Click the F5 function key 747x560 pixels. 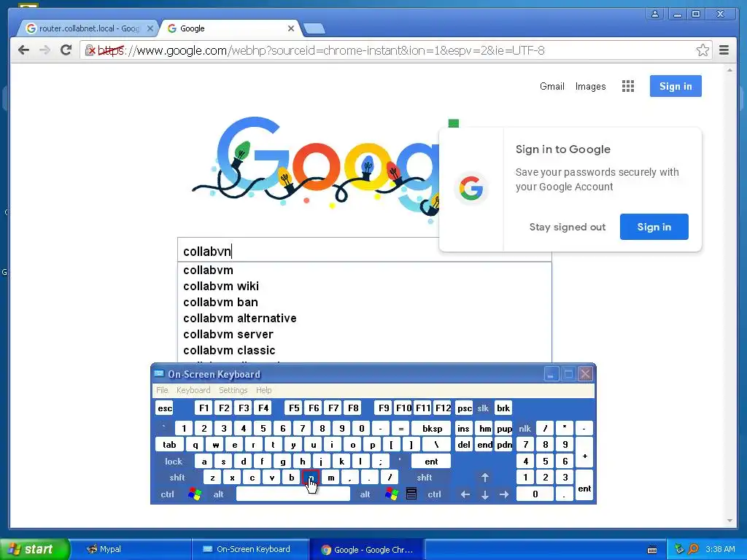pyautogui.click(x=294, y=408)
